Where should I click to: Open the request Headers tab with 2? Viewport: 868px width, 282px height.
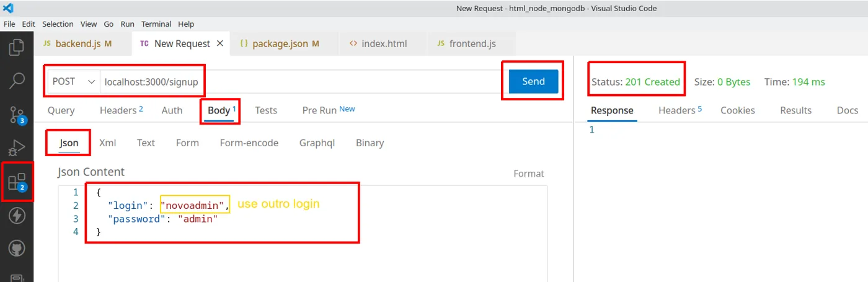point(121,110)
